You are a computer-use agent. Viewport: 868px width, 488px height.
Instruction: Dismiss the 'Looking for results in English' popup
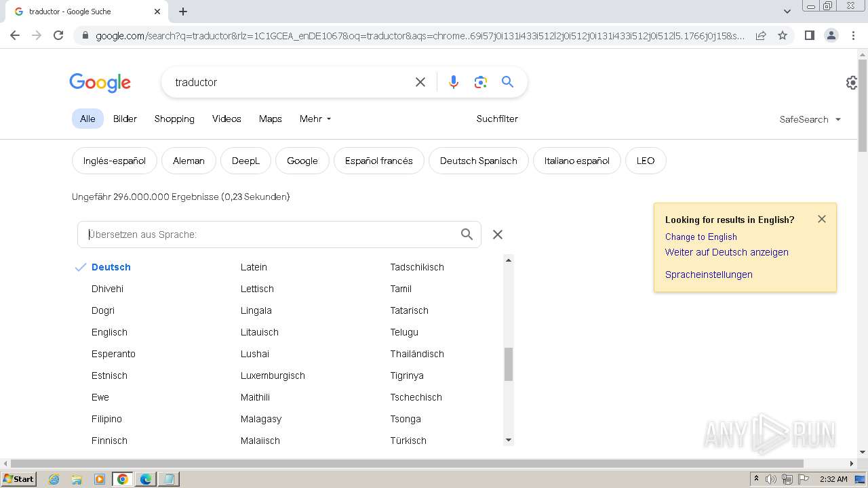(822, 219)
